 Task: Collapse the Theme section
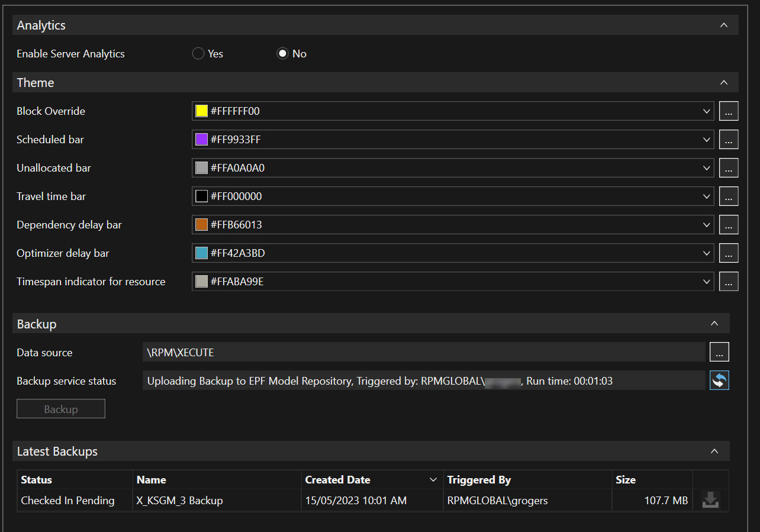pyautogui.click(x=723, y=83)
